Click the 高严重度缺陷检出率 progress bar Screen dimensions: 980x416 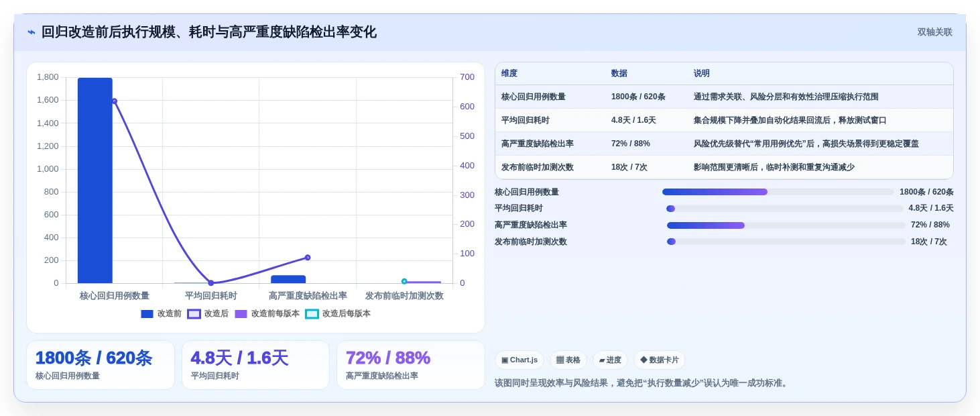(786, 225)
